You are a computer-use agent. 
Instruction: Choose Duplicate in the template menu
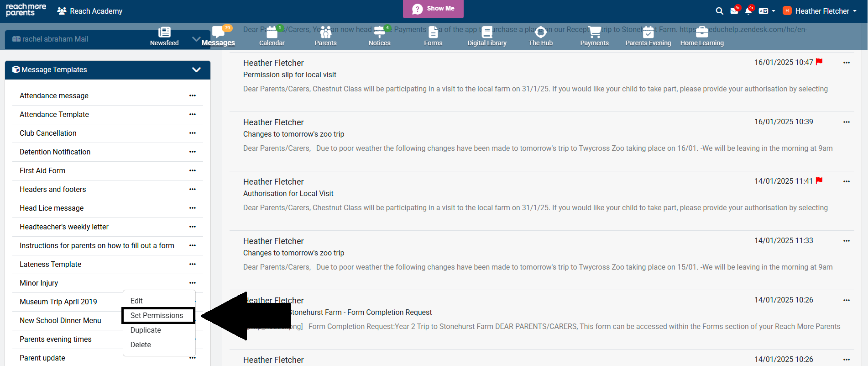pyautogui.click(x=146, y=330)
